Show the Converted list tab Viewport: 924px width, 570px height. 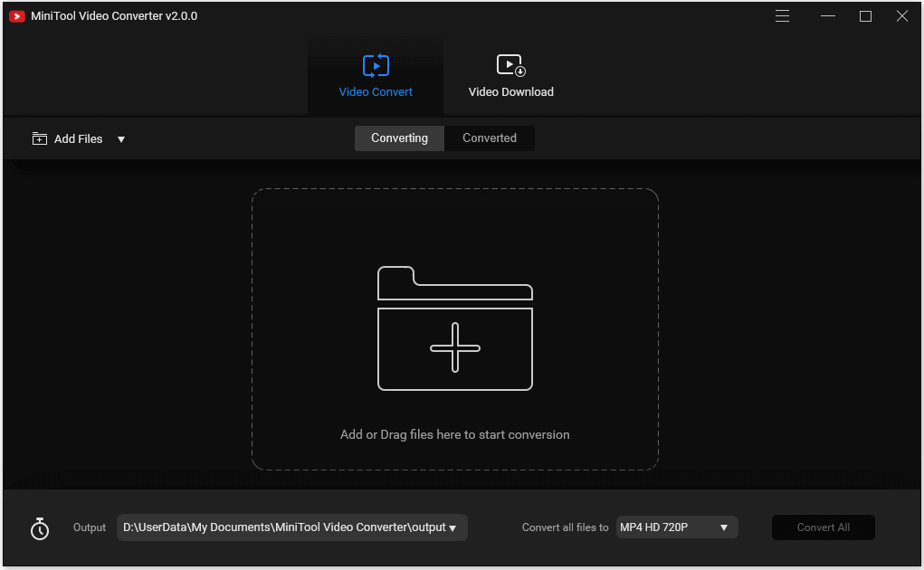(490, 138)
